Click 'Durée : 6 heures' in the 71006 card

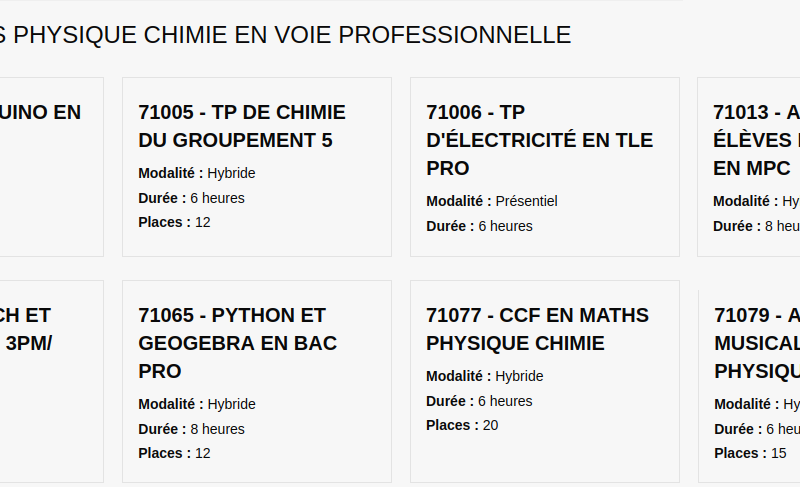coord(480,226)
